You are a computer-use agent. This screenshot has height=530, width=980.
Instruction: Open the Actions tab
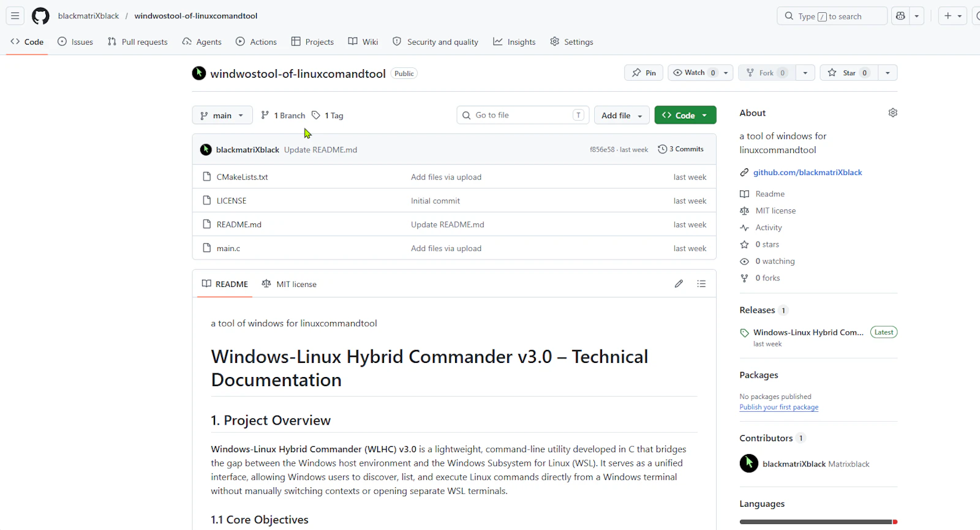coord(256,42)
